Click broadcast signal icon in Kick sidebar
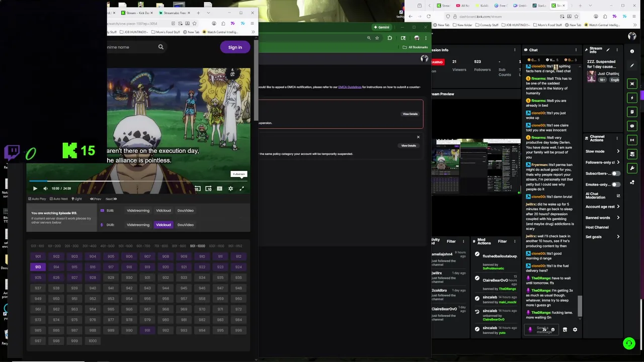644x362 pixels. 632,140
